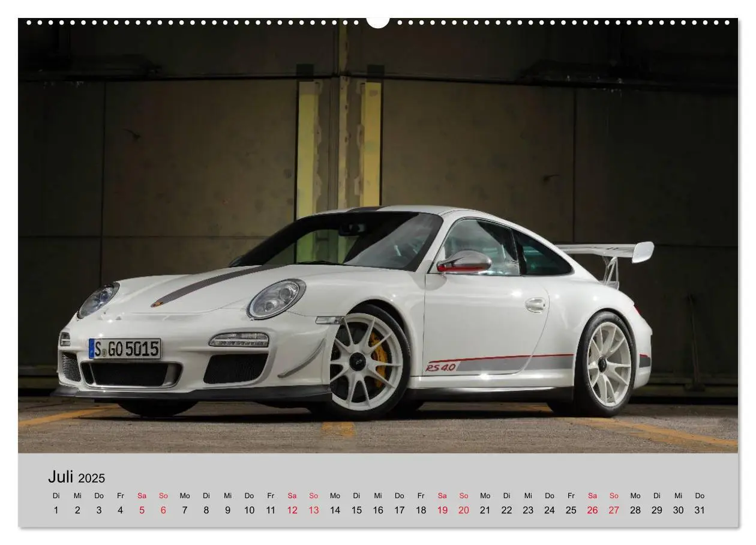Click red Saturday date 19
Viewport: 756px width, 545px height.
point(442,510)
